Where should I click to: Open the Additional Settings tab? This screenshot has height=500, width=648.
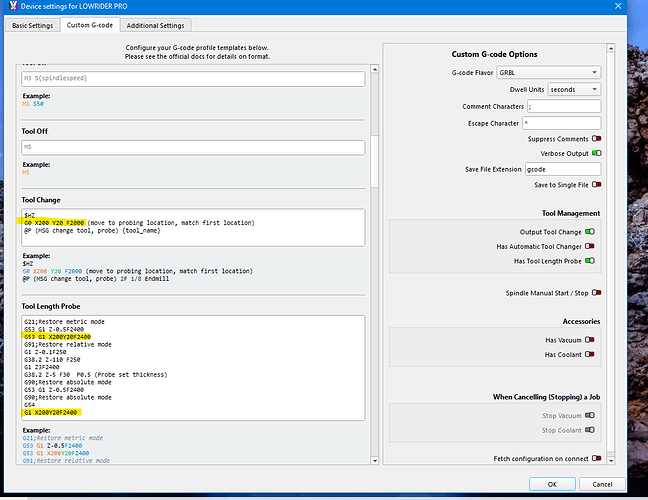[155, 25]
